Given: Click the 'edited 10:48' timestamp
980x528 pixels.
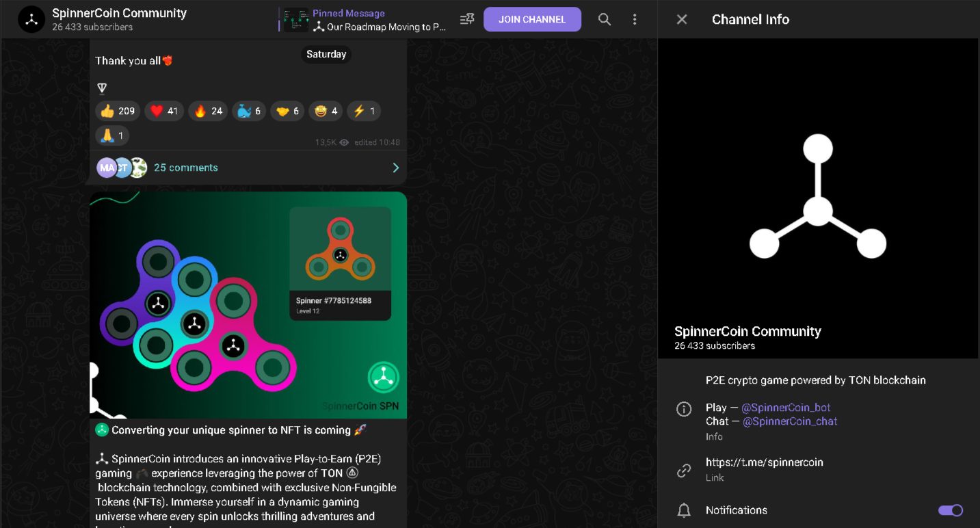Looking at the screenshot, I should [377, 142].
